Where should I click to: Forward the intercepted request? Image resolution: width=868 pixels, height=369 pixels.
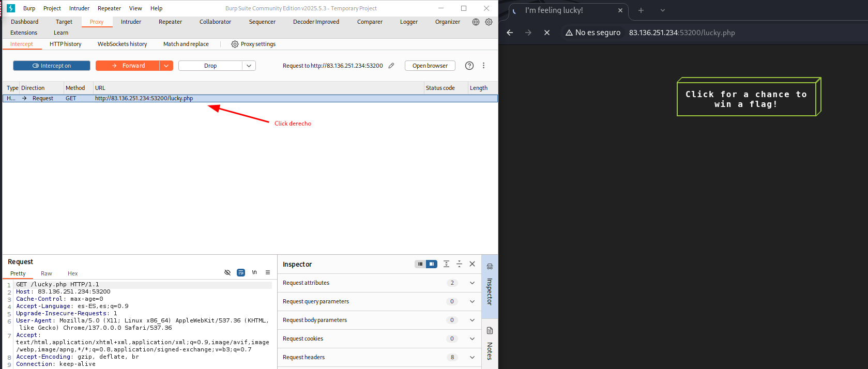coord(128,66)
